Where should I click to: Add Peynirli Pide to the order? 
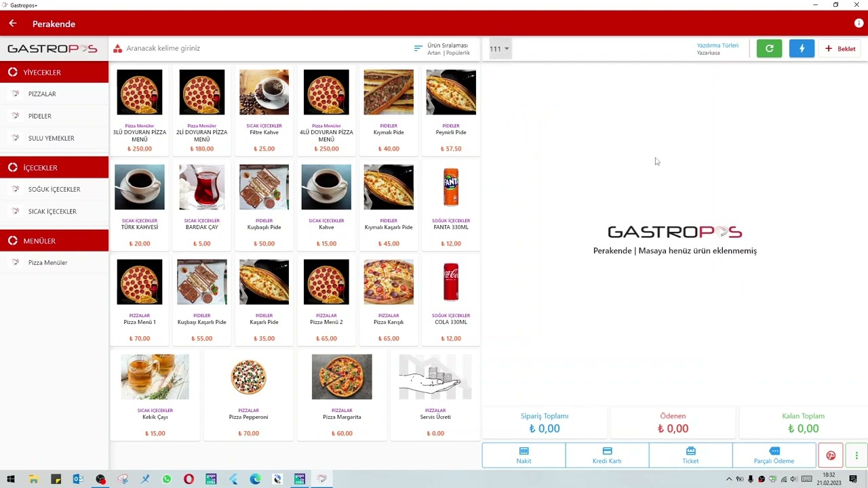point(451,110)
